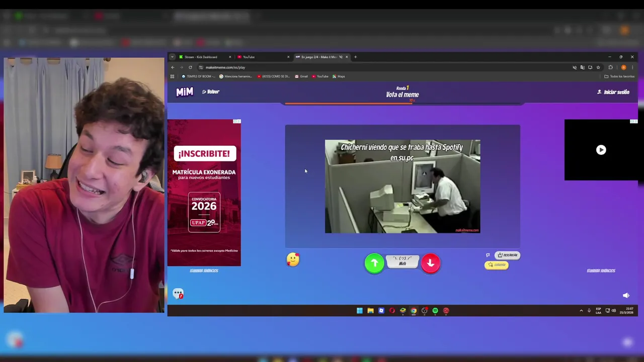Open Opera browser from taskbar
Screen dimensions: 644x362
coord(392,311)
